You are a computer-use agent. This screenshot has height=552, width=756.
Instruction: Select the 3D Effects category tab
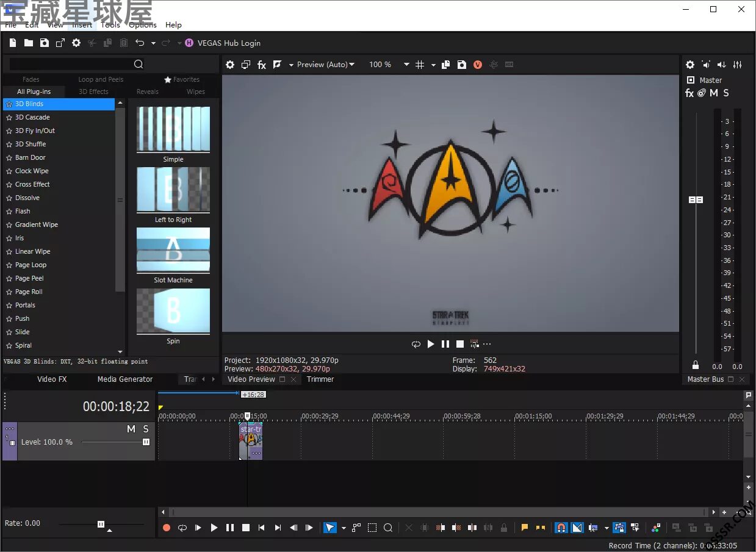(93, 91)
